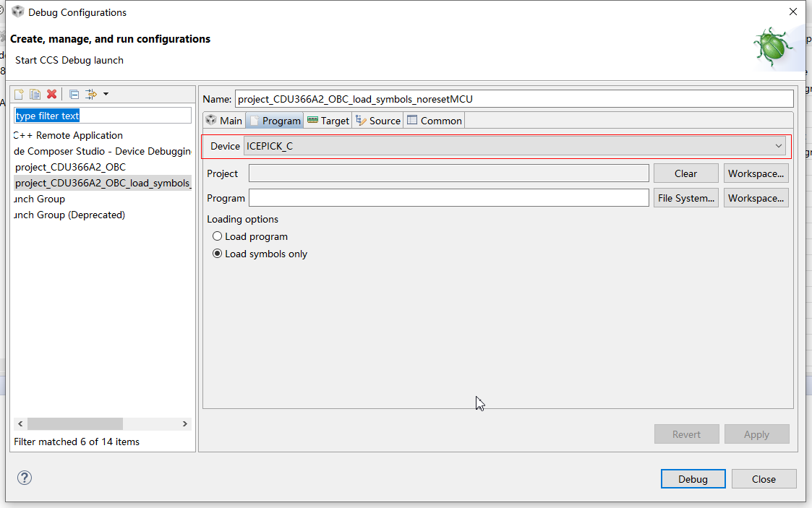Switch to the Target tab

[x=328, y=121]
